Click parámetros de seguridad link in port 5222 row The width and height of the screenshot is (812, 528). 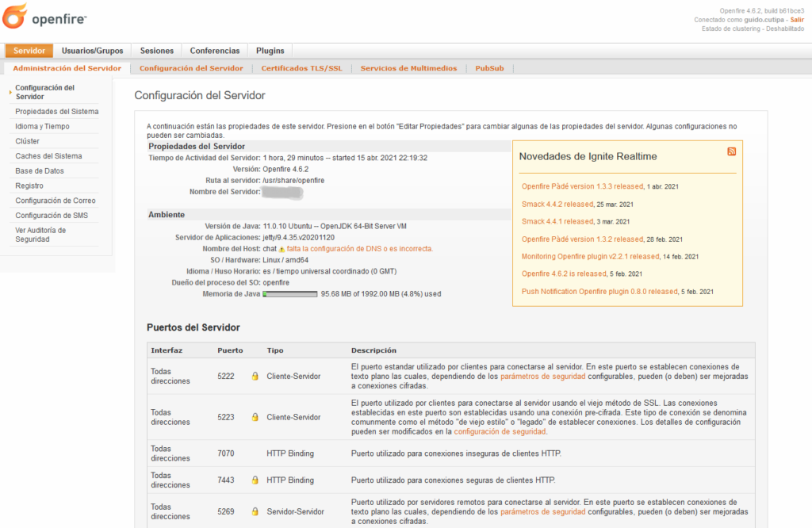point(542,377)
